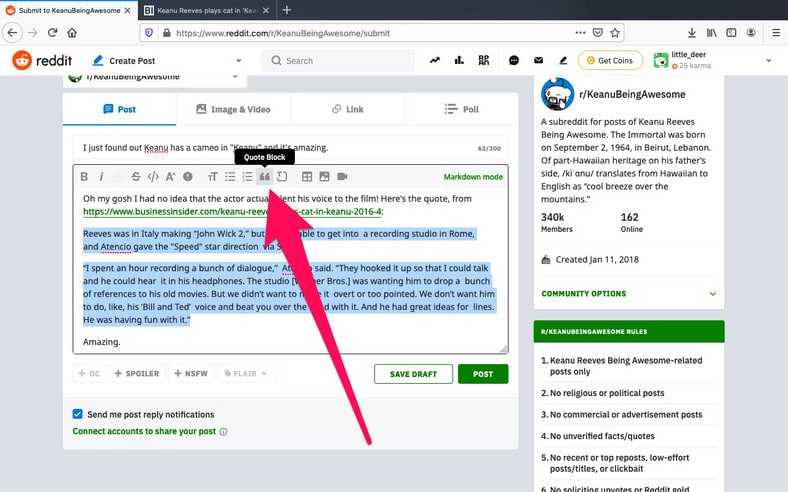
Task: Open page actions three-dots menu
Action: 580,33
